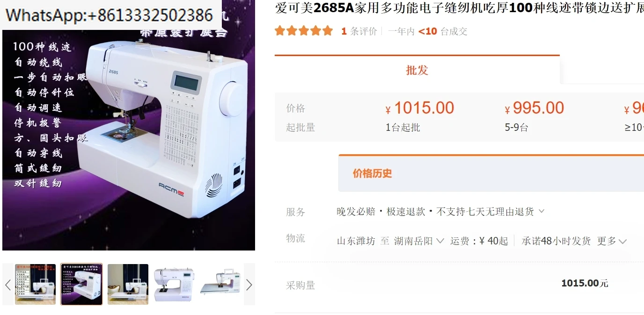Open the 湖南岳阳 destination dropdown

click(419, 241)
